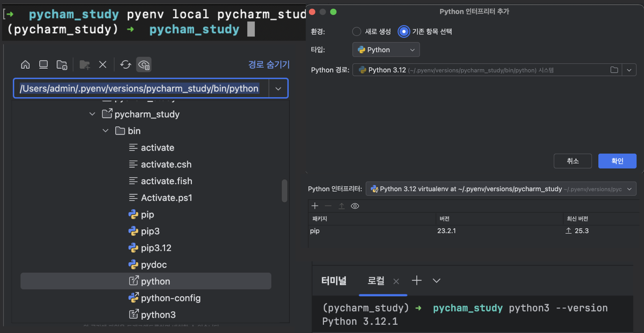Collapse the pycharm_study tree node
The image size is (644, 333).
coord(92,114)
